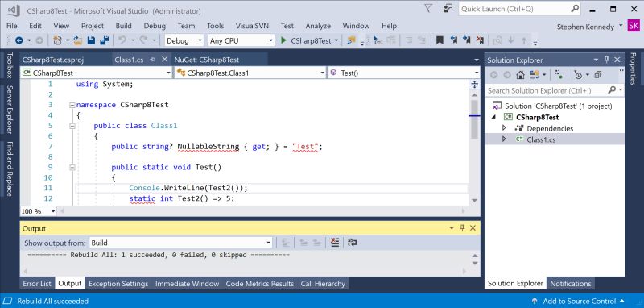Toggle a bookmark with the bookmark icon

[x=440, y=40]
